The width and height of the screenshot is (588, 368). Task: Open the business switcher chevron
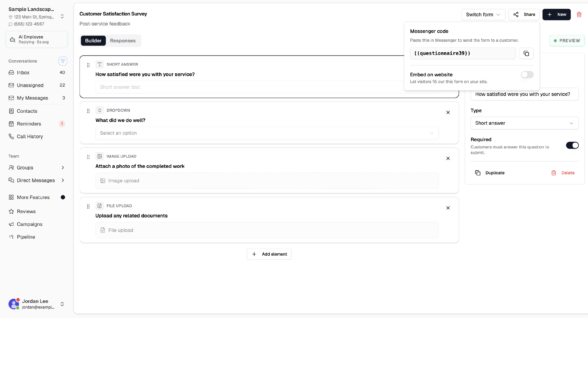click(62, 16)
